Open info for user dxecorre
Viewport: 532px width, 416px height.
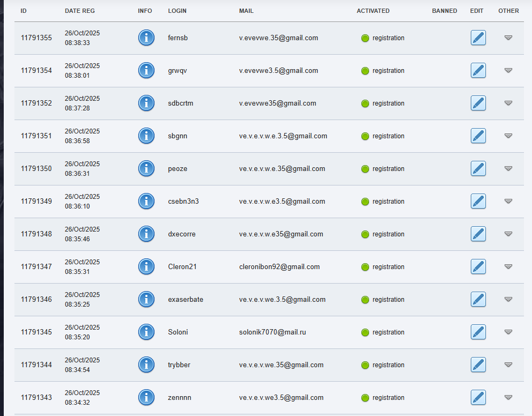(x=146, y=234)
